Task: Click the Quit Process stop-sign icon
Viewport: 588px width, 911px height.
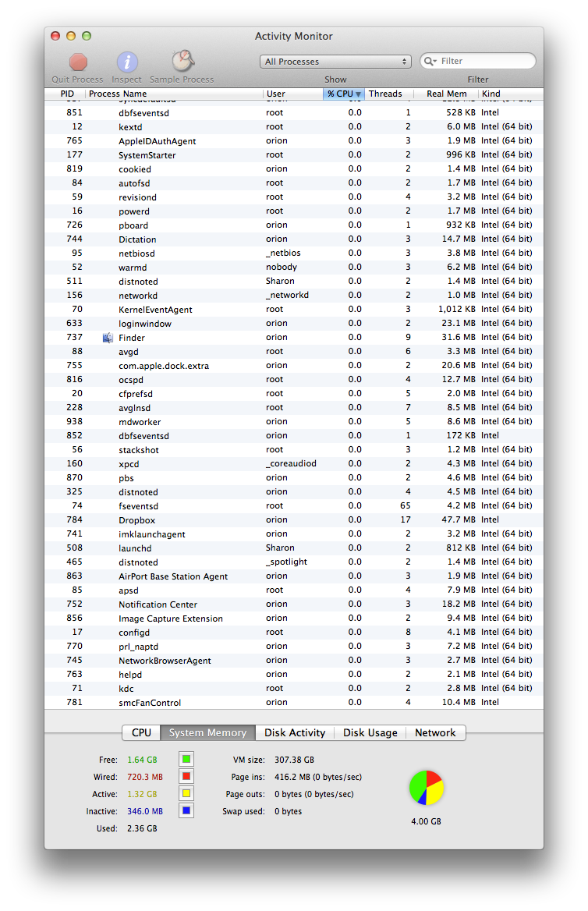Action: pyautogui.click(x=78, y=62)
